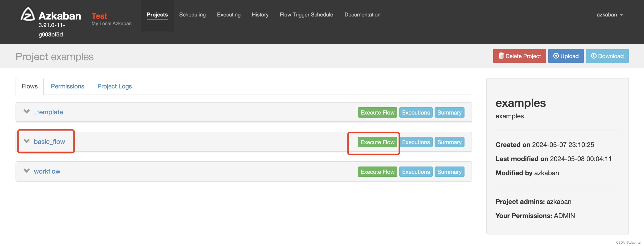View Executions of basic_flow
The width and height of the screenshot is (644, 246).
pos(416,142)
